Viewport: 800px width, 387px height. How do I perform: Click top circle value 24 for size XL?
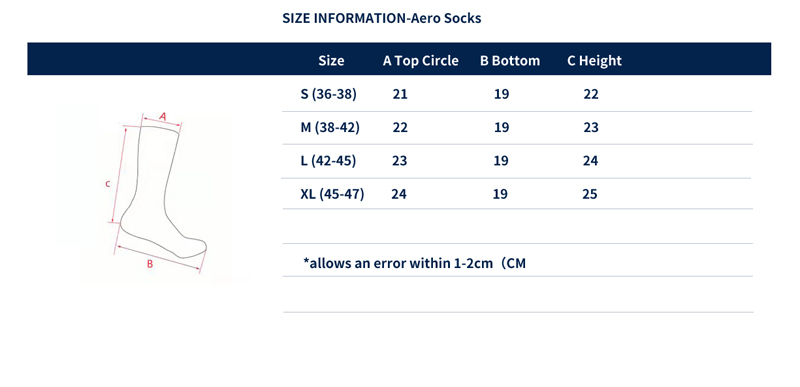click(x=399, y=194)
